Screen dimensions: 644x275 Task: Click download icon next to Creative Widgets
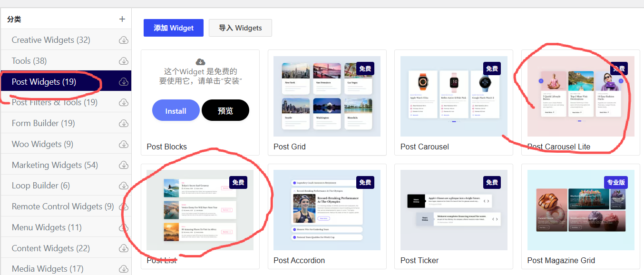pyautogui.click(x=124, y=40)
